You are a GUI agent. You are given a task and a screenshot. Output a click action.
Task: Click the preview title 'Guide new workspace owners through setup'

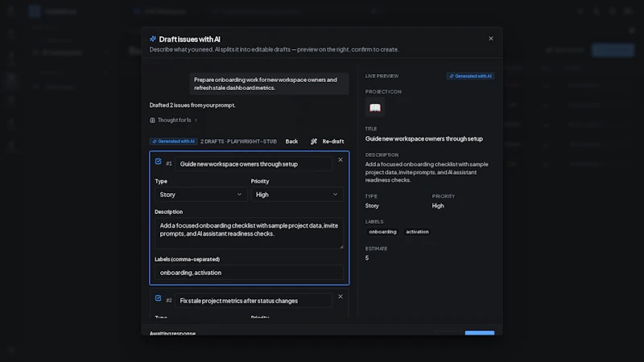424,138
